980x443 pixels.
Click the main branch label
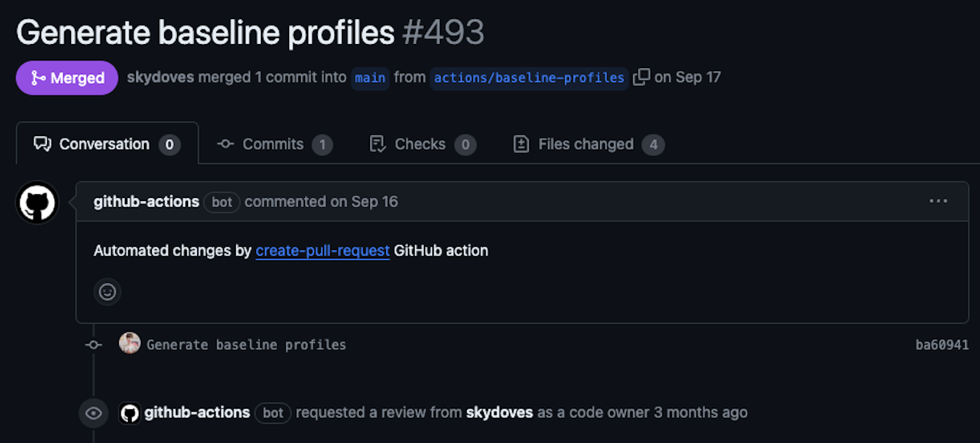370,78
